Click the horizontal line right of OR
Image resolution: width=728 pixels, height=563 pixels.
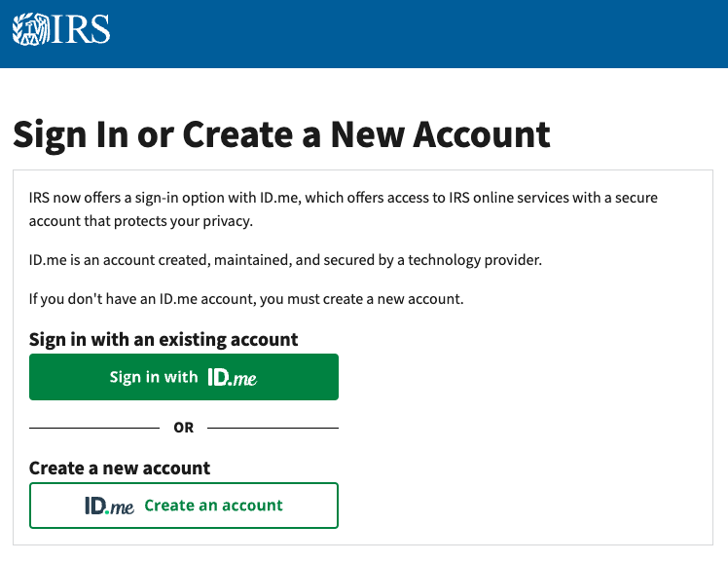(x=273, y=428)
